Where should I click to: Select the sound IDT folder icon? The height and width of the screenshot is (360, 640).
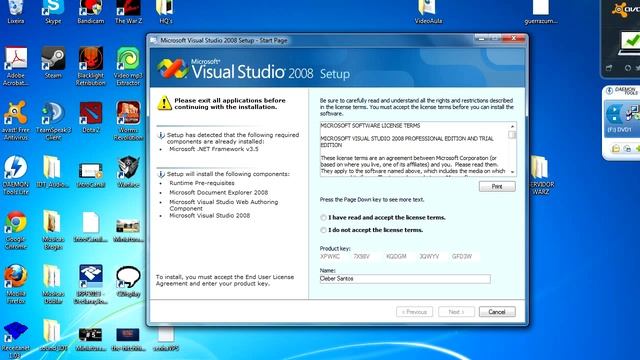click(53, 336)
